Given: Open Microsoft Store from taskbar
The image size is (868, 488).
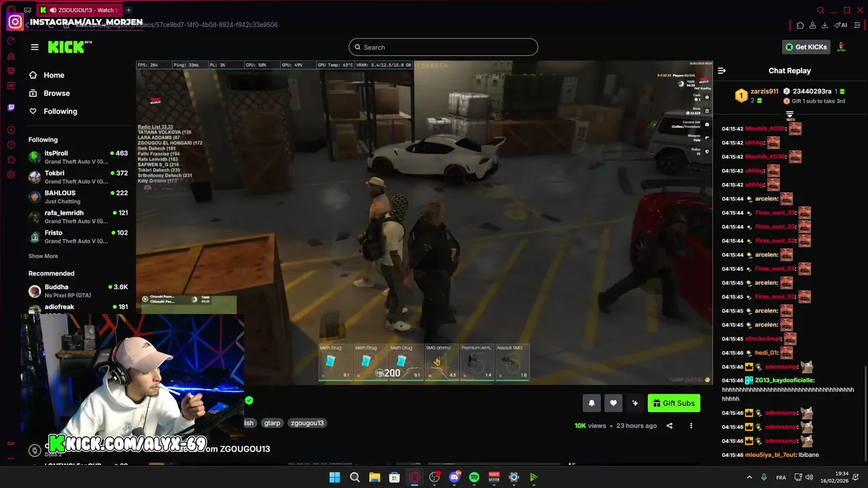Looking at the screenshot, I should click(394, 477).
